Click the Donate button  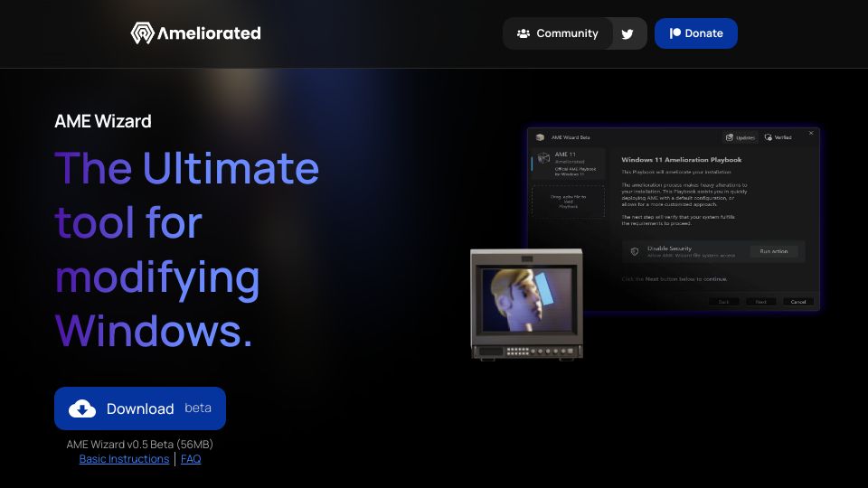696,33
